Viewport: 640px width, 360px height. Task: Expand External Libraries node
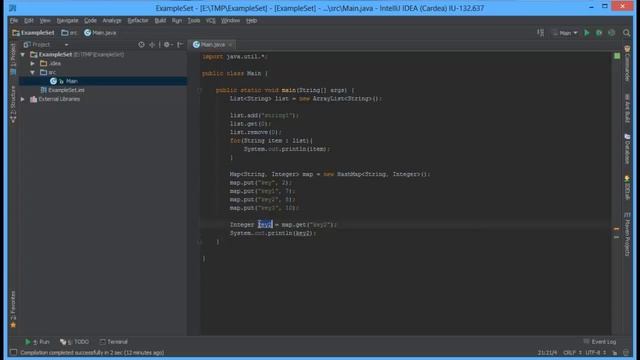click(x=23, y=99)
